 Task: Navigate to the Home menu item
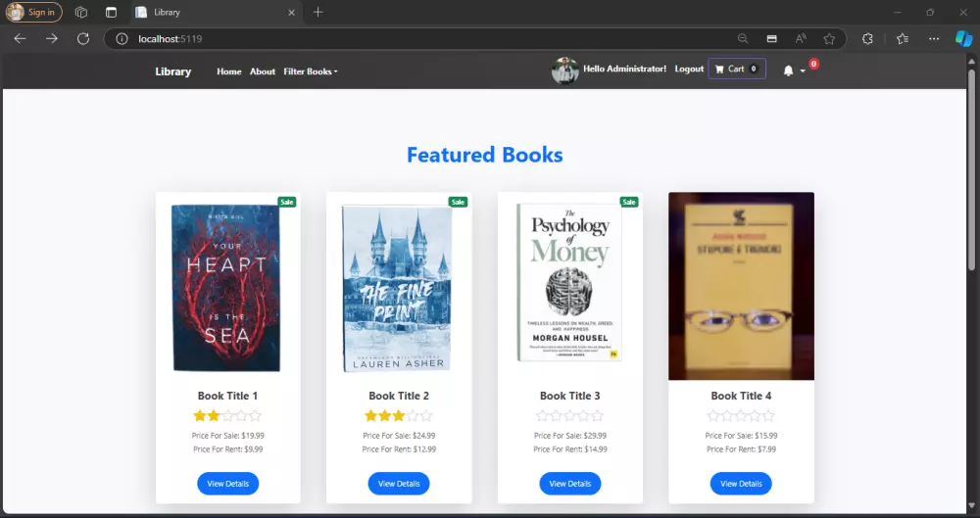click(x=228, y=71)
